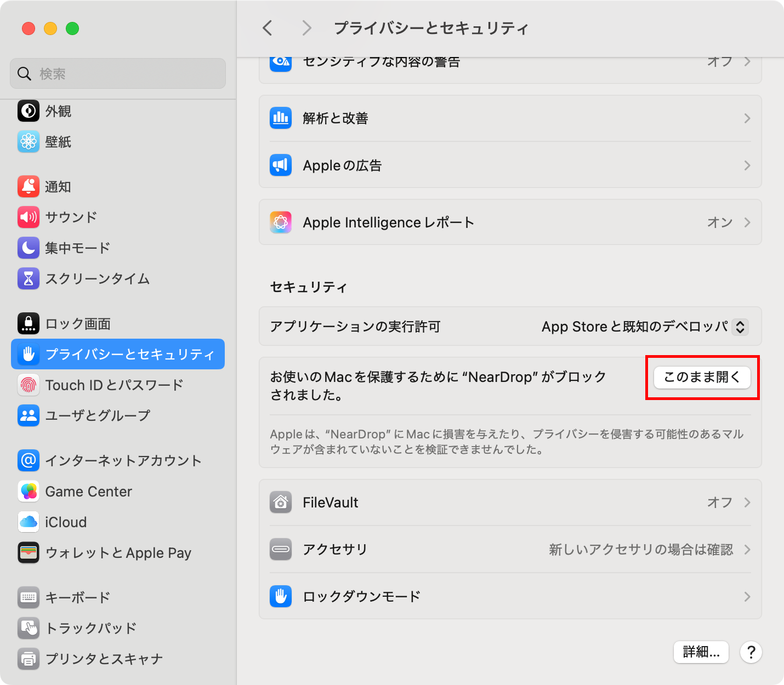The width and height of the screenshot is (784, 685).
Task: Expand アクセサリ row chevron
Action: tap(747, 550)
